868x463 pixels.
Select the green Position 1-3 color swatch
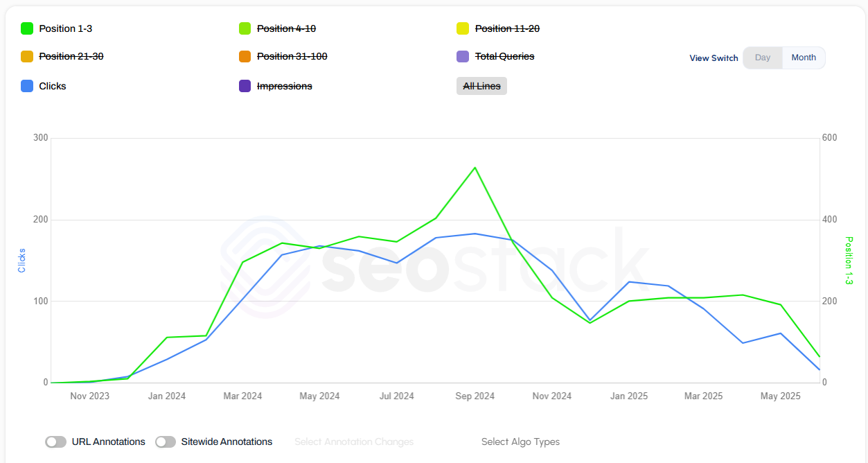pyautogui.click(x=26, y=28)
